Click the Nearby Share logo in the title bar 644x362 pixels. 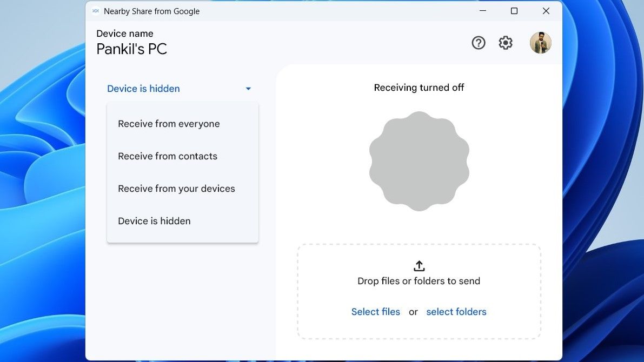click(96, 10)
